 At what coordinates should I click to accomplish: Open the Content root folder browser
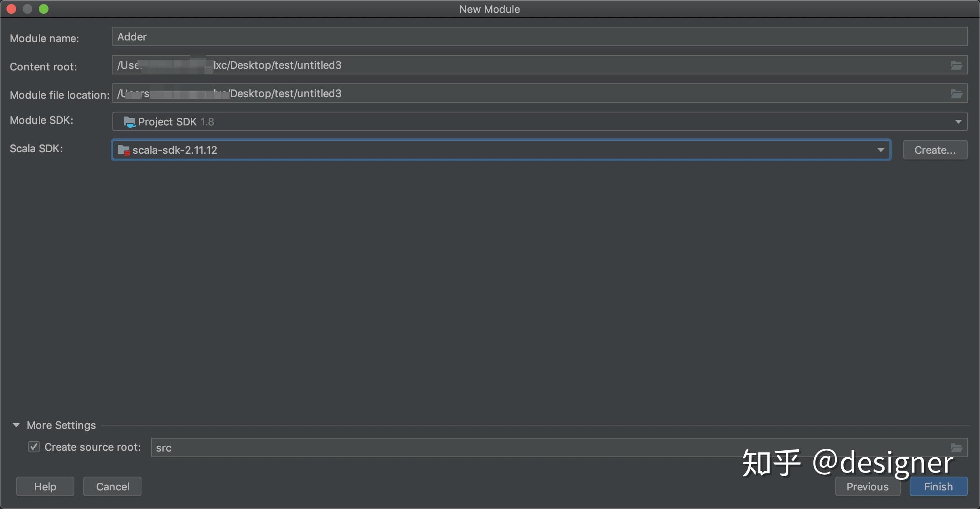(956, 65)
